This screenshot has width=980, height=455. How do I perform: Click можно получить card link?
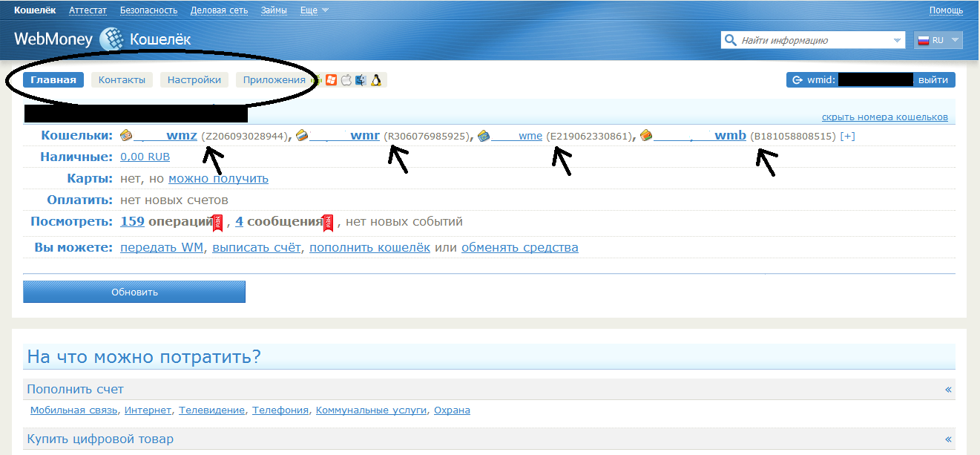point(218,179)
